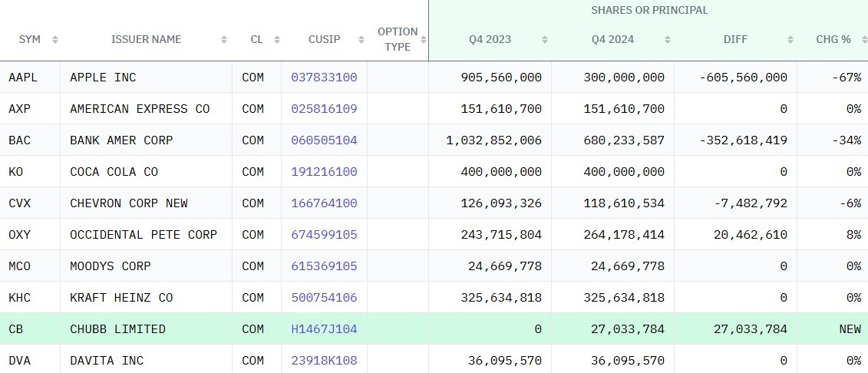Open Coca Cola CUSIP 191216100
Screen dimensions: 868x373
(x=324, y=172)
